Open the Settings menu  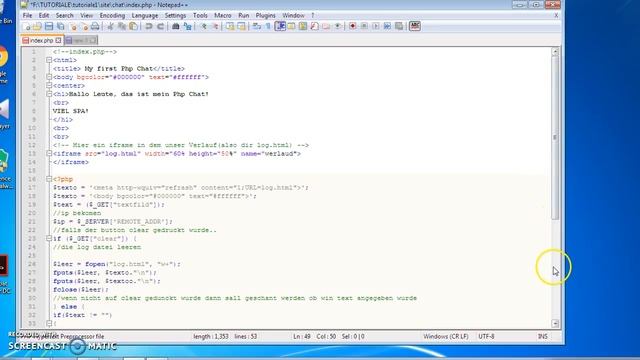(x=175, y=16)
